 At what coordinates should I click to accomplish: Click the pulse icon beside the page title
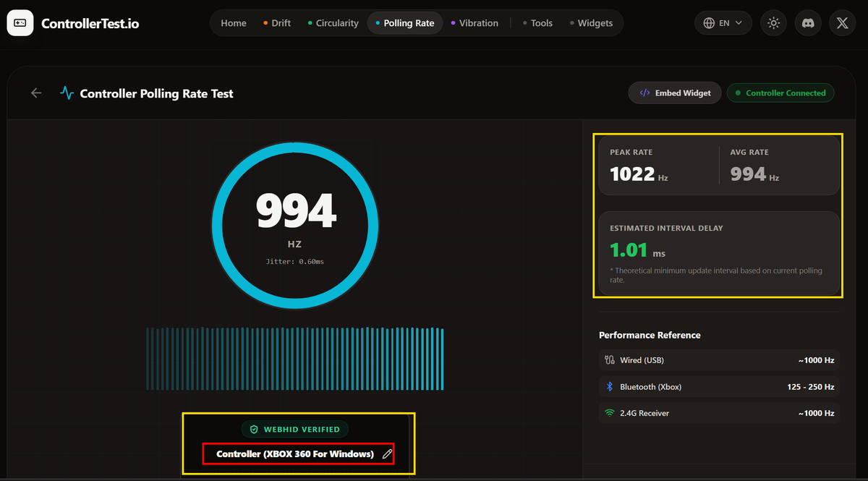(67, 93)
